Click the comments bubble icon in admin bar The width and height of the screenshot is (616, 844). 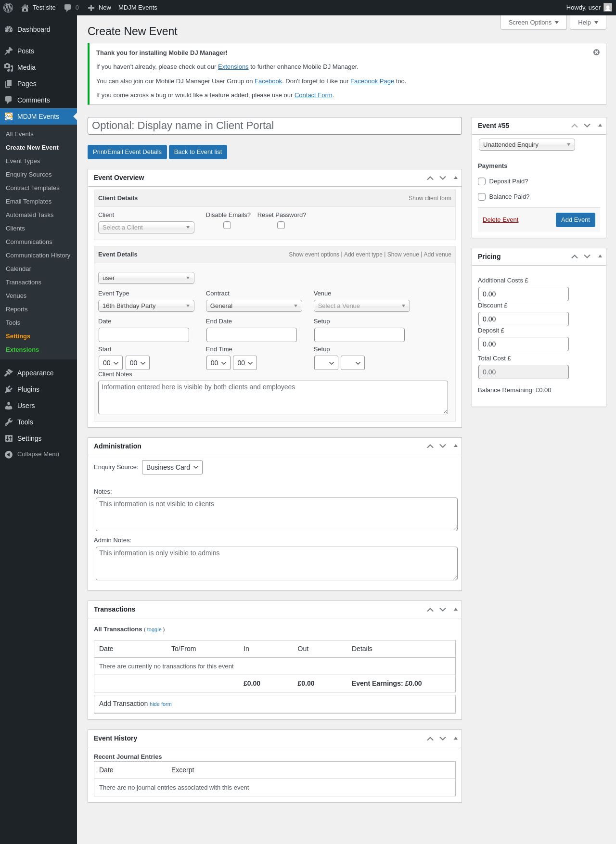click(67, 8)
